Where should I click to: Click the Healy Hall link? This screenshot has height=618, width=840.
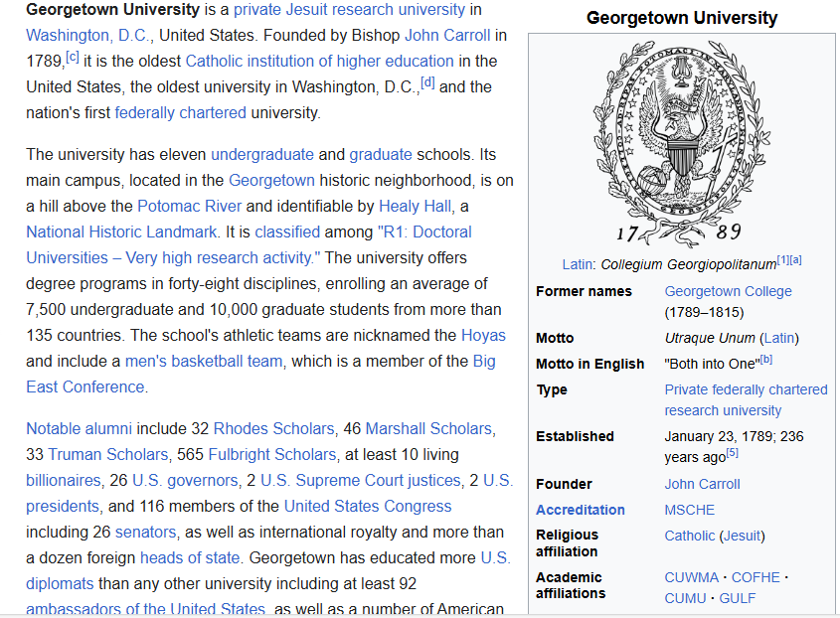(x=416, y=207)
